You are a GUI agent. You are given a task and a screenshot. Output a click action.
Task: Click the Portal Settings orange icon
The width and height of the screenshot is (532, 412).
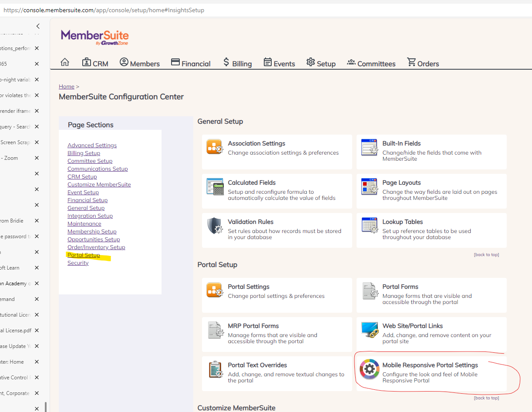click(x=215, y=290)
